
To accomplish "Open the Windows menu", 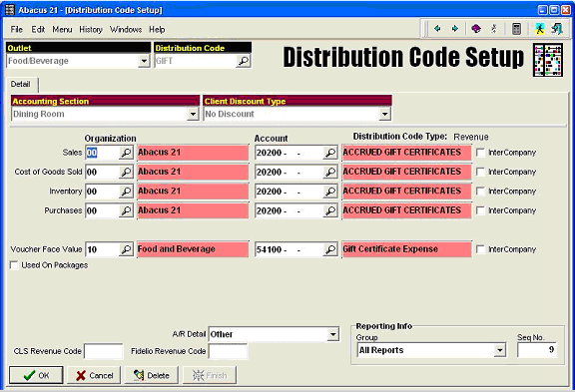I will (x=126, y=29).
